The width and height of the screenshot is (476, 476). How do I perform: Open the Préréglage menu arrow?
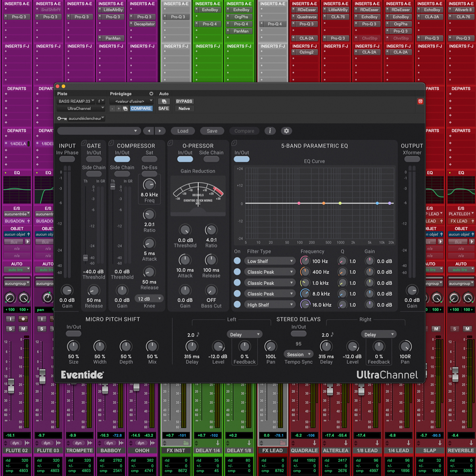pos(151,94)
